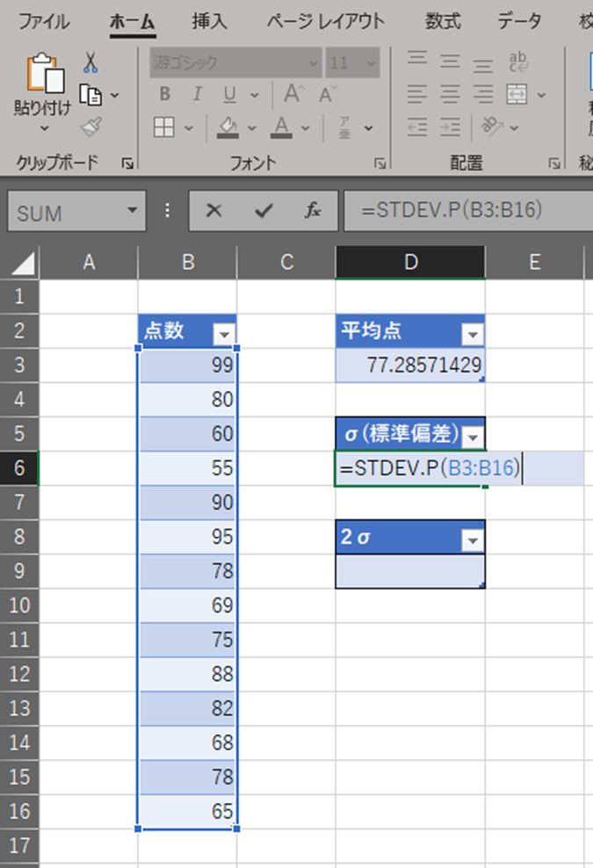Open the ファイル menu
Viewport: 593px width, 868px height.
tap(45, 21)
